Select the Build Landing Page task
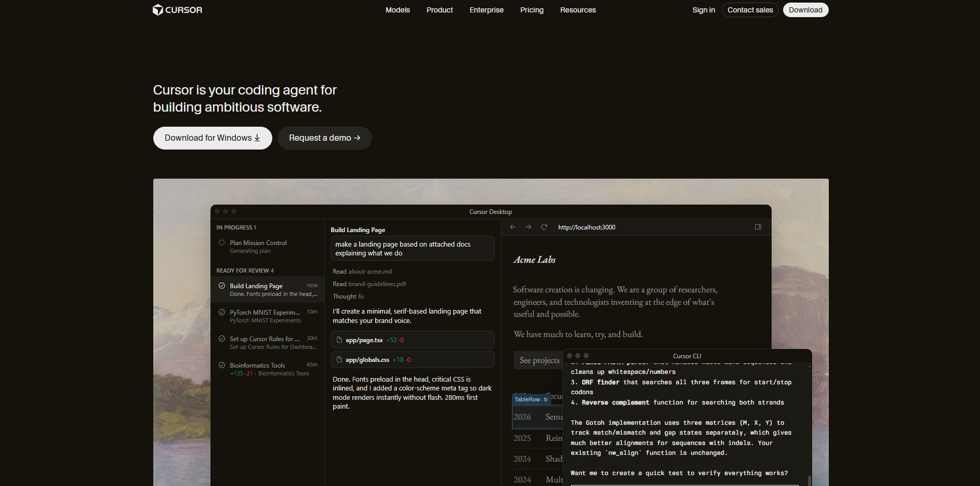 tap(268, 290)
